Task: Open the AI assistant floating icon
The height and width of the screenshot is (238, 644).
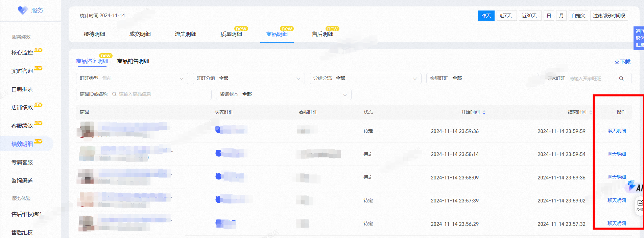Action: pos(635,187)
